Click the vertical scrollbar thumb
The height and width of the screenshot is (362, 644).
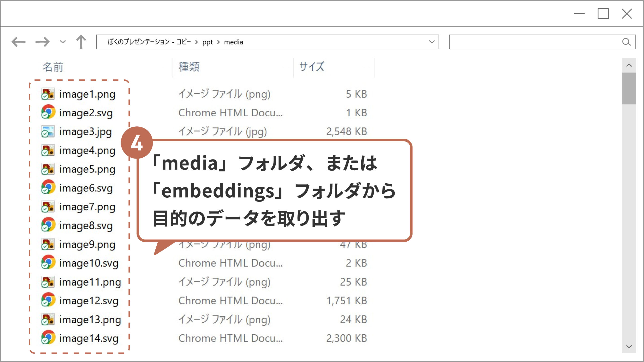[x=629, y=88]
